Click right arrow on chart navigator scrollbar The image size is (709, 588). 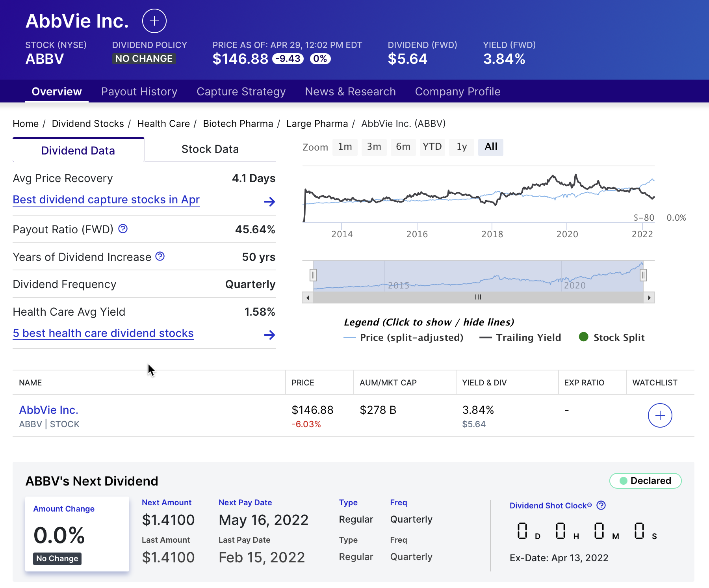click(x=650, y=298)
